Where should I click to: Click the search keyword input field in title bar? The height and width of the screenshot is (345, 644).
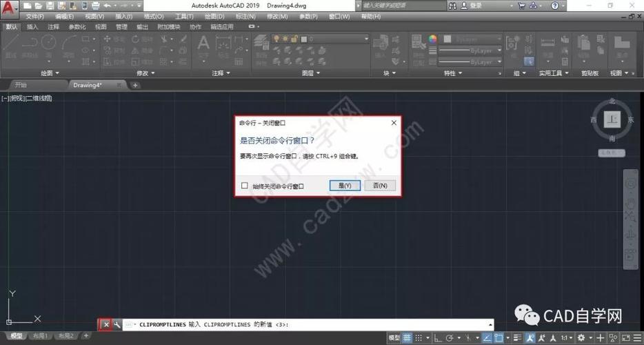pos(403,6)
